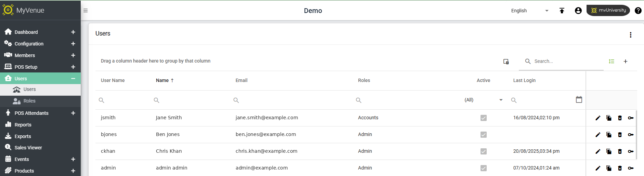Screen dimensions: 644x176
Task: Copy the admin user row
Action: coord(609,168)
